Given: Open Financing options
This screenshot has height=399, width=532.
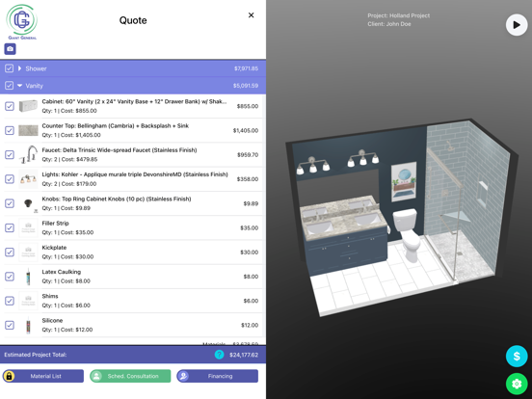Looking at the screenshot, I should tap(218, 376).
